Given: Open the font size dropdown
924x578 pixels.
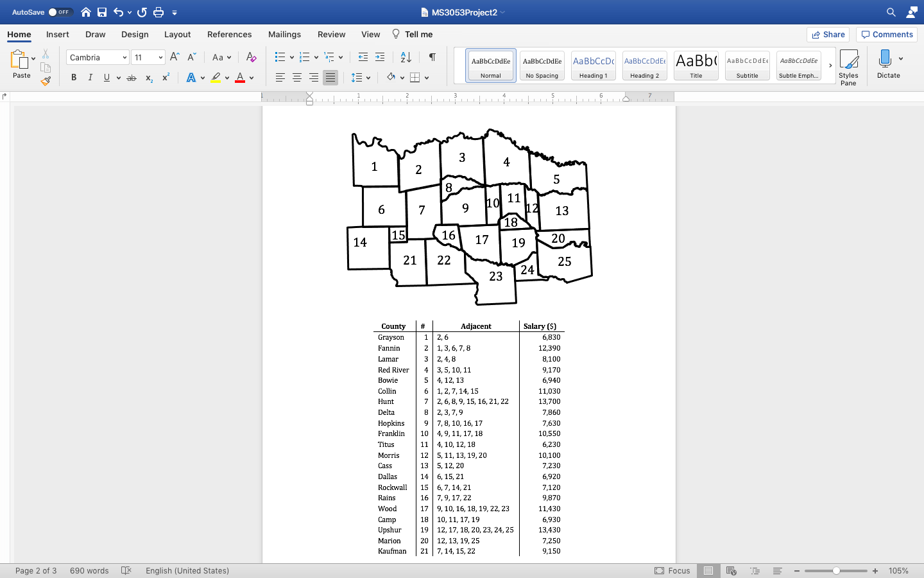Looking at the screenshot, I should click(160, 58).
